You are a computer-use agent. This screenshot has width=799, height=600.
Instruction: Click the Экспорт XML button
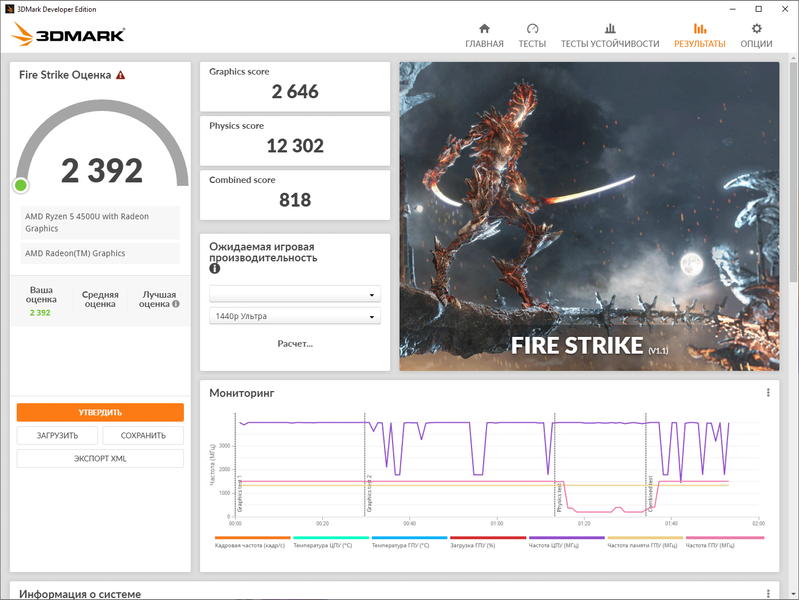[100, 458]
